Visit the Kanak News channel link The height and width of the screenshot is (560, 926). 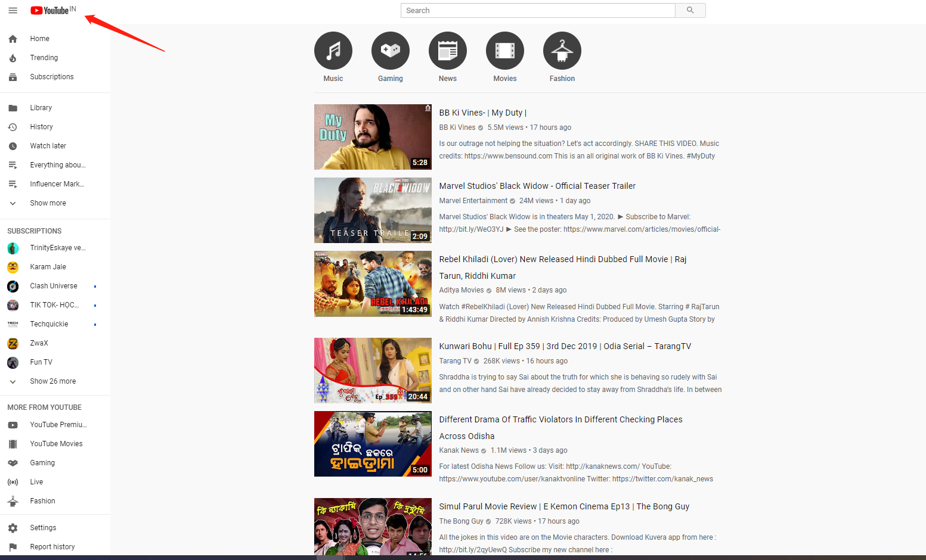[459, 450]
